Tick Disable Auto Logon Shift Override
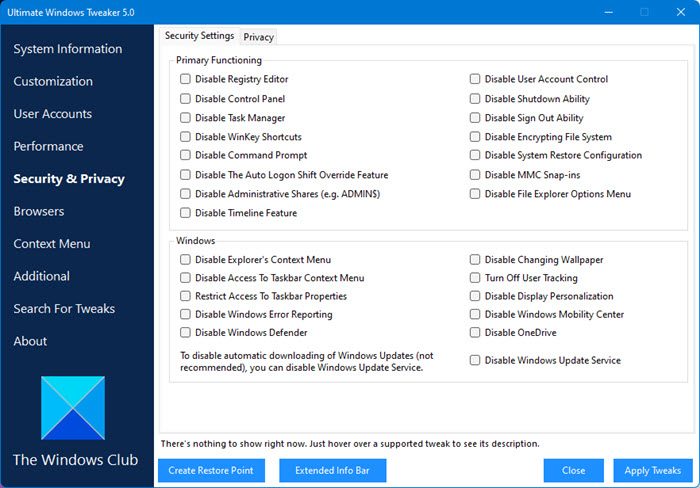Viewport: 700px width, 488px height. tap(185, 175)
